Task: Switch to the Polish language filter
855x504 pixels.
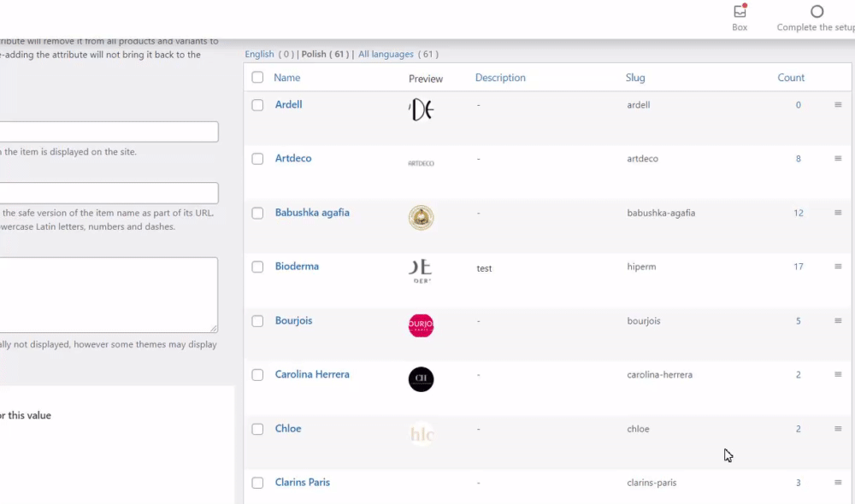Action: (314, 54)
